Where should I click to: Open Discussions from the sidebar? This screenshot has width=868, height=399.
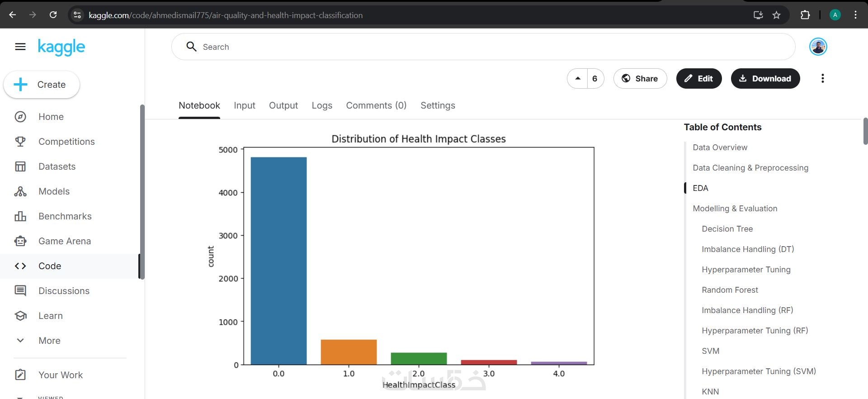click(64, 291)
